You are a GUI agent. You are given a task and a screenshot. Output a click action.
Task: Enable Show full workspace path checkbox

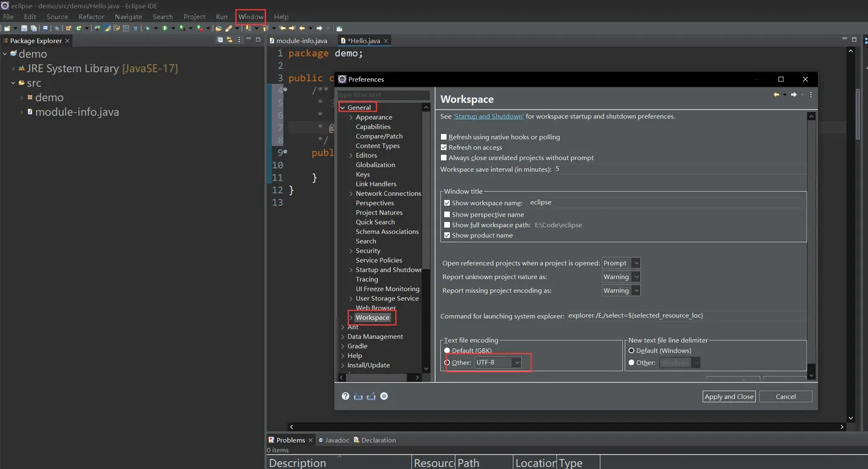click(x=447, y=225)
